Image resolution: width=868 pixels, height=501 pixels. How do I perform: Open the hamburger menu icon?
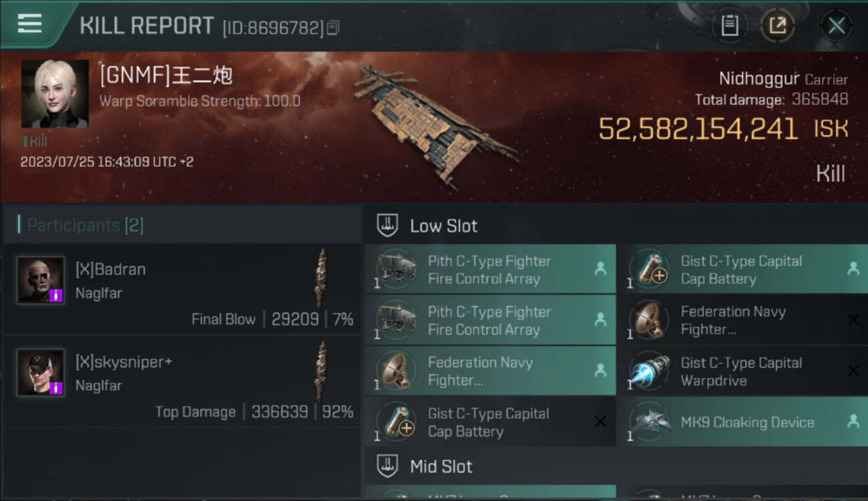click(30, 24)
